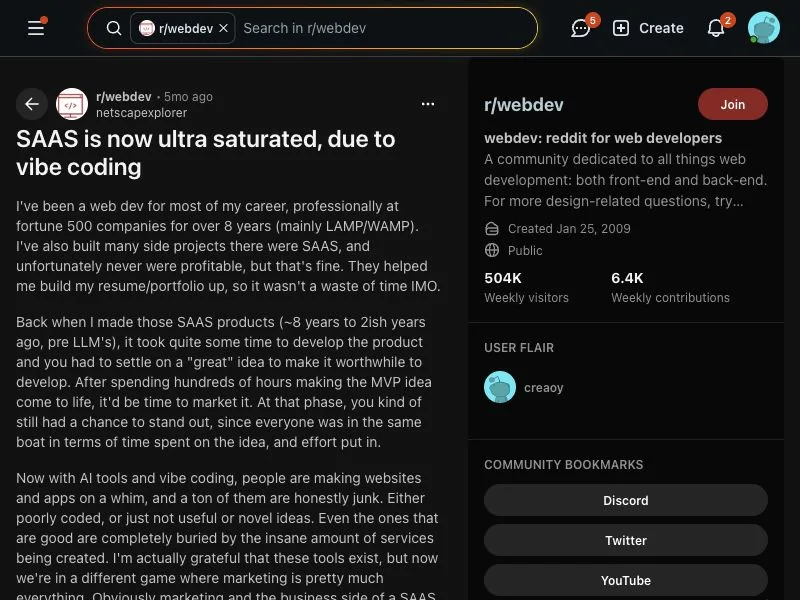Open the author netscapexplorer's profile
Image resolution: width=800 pixels, height=600 pixels.
141,113
